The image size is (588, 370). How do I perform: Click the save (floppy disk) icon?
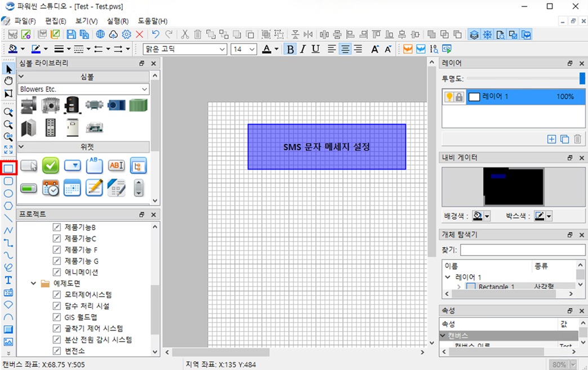tap(72, 34)
